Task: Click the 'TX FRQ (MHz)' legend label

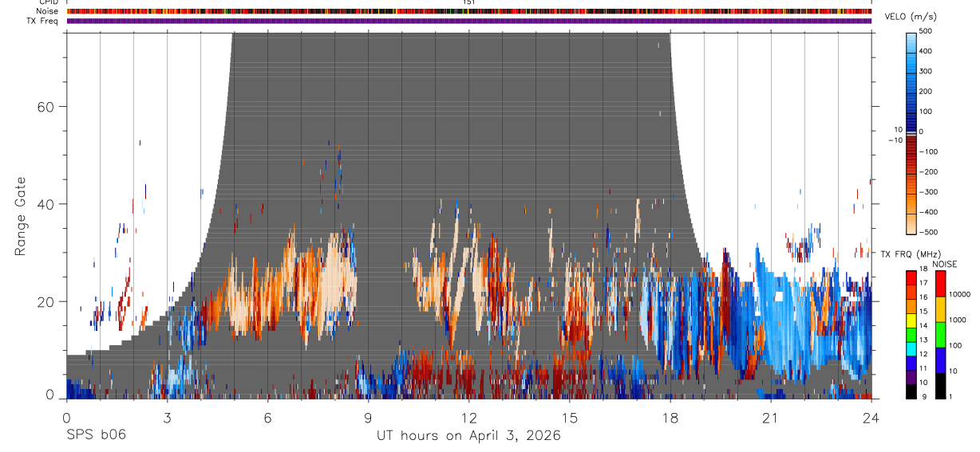Action: 911,254
